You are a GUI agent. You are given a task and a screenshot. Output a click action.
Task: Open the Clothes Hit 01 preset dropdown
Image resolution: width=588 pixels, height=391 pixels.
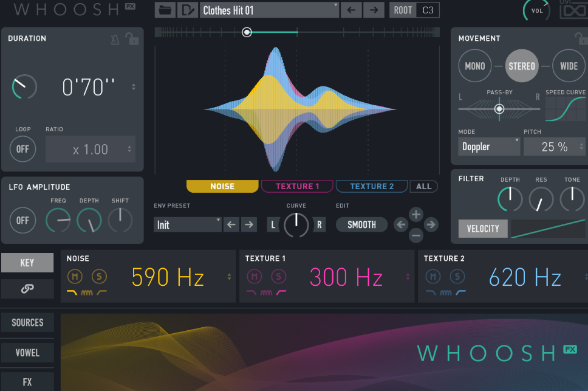(x=269, y=10)
